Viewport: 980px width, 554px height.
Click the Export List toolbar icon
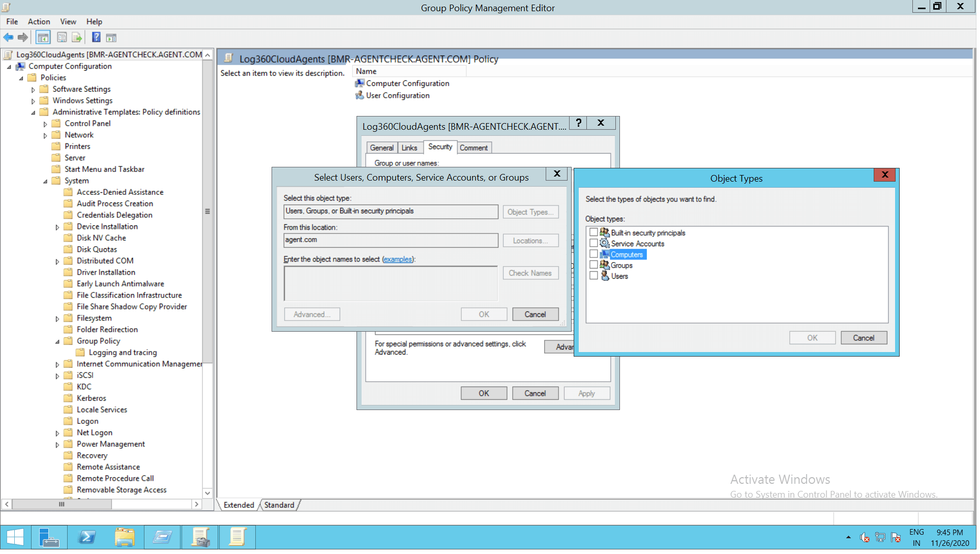[77, 38]
